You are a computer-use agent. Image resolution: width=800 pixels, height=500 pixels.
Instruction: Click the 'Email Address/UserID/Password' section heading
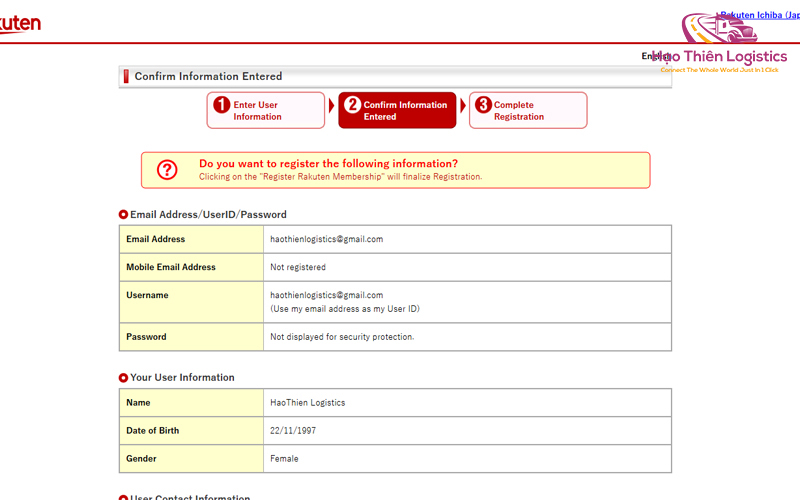[x=208, y=215]
